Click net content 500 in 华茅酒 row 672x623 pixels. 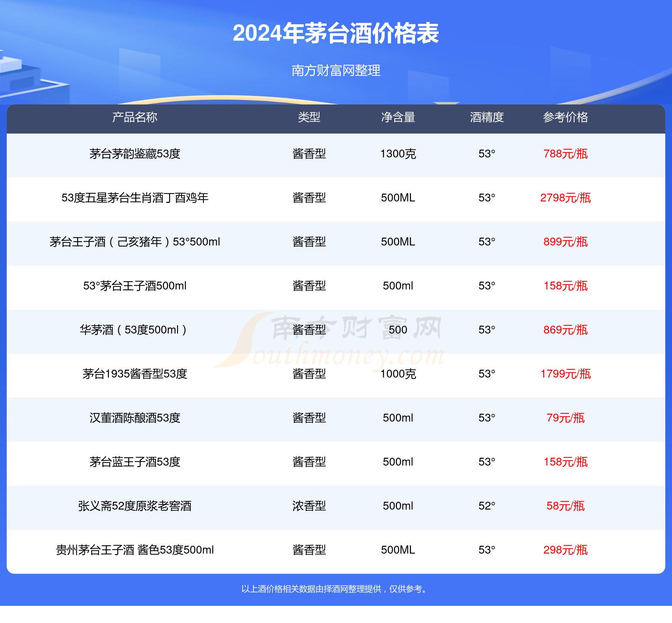click(398, 330)
